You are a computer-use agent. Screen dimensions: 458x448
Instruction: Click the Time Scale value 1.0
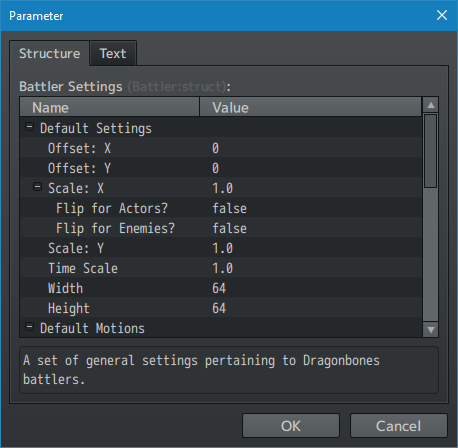(x=223, y=268)
